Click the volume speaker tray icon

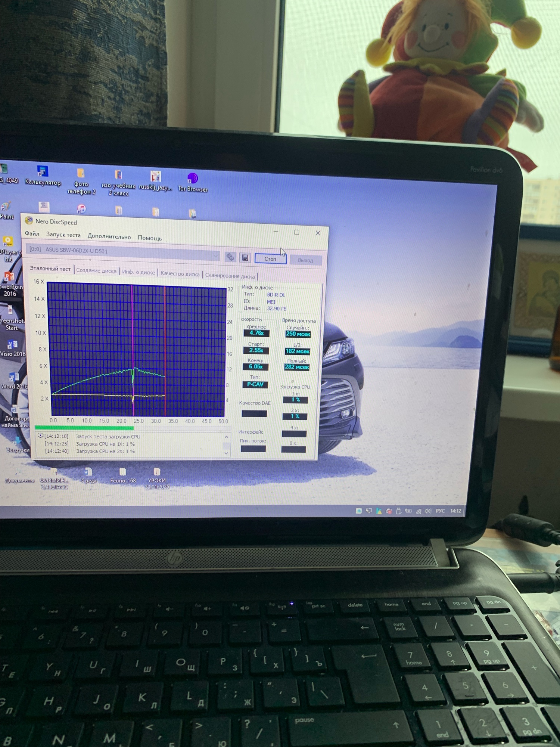click(x=428, y=511)
